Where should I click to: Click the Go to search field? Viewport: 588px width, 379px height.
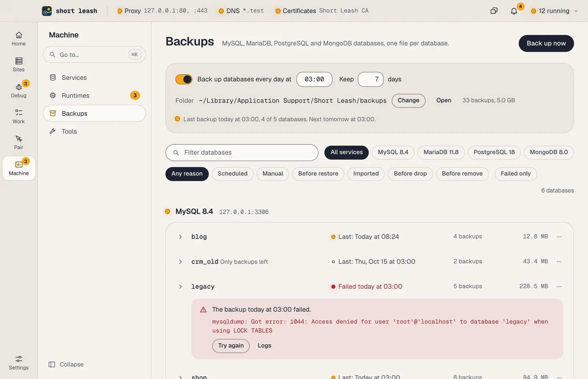94,54
